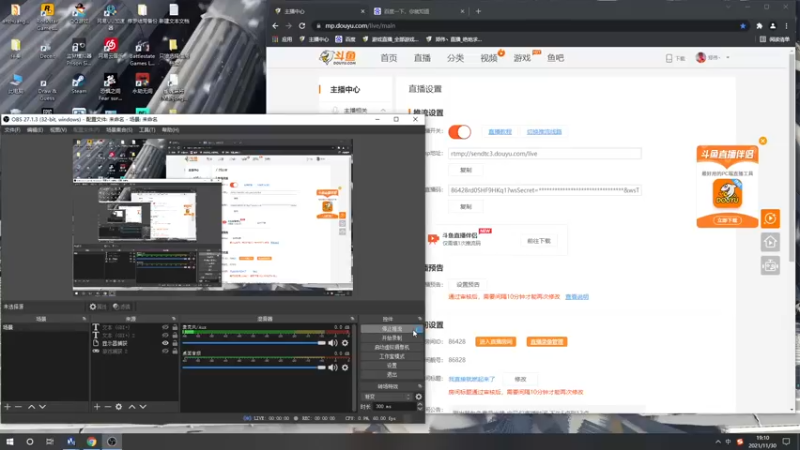Toggle visibility of game capture source
800x450 pixels.
click(165, 351)
